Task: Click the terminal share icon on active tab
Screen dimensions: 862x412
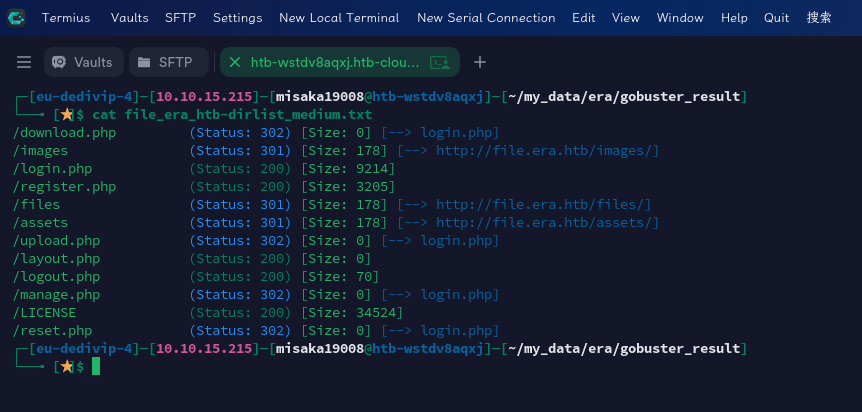Action: [x=440, y=62]
